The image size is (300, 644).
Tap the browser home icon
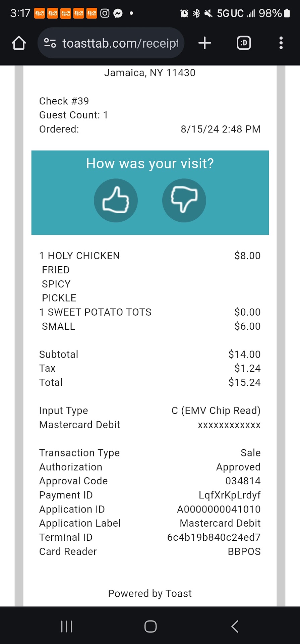point(19,43)
